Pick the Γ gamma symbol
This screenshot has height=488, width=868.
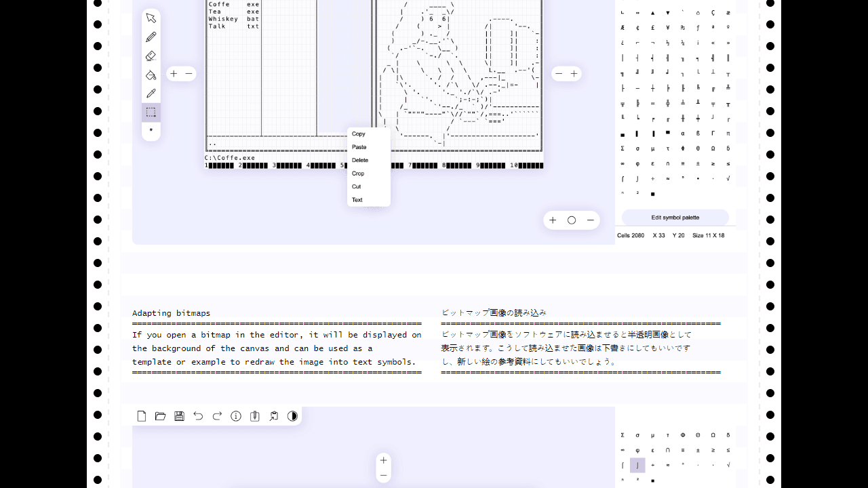point(713,134)
